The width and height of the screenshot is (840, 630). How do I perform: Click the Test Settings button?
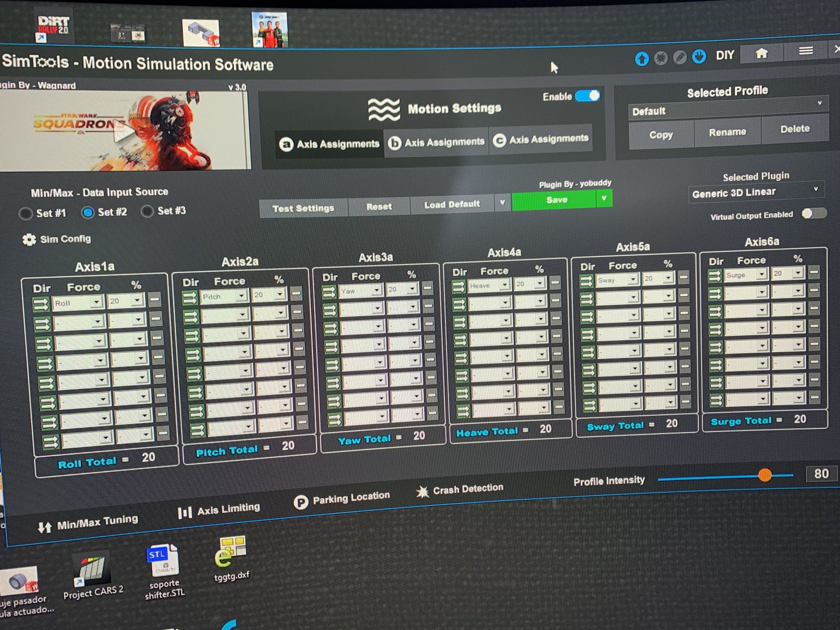tap(303, 208)
